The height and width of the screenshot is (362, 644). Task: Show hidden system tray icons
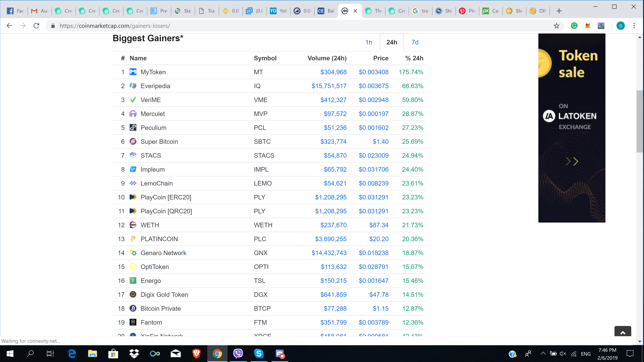coord(543,353)
